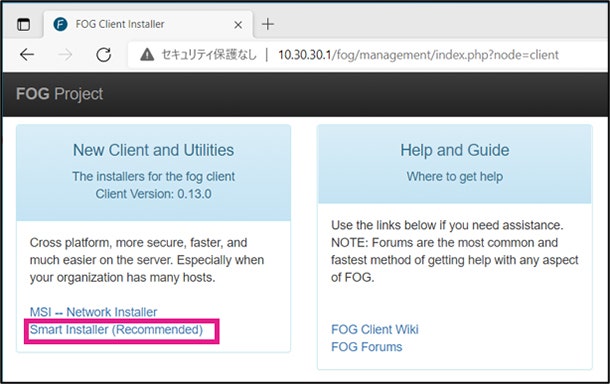
Task: Click the New Client and Utilities heading
Action: (153, 150)
